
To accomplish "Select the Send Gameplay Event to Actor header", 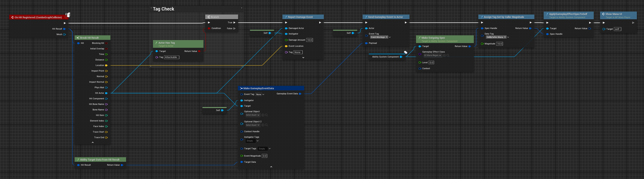I will click(x=386, y=17).
